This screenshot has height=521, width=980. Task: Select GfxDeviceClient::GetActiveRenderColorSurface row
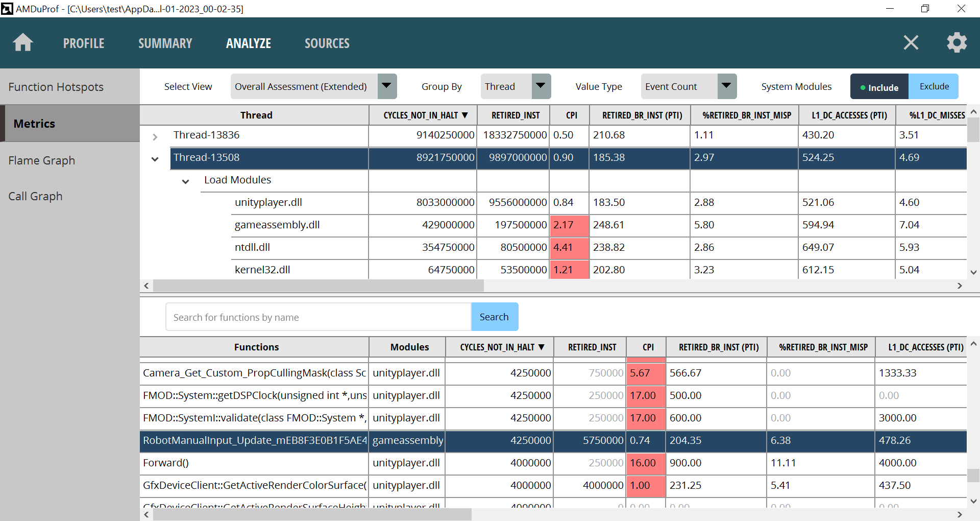click(x=553, y=485)
